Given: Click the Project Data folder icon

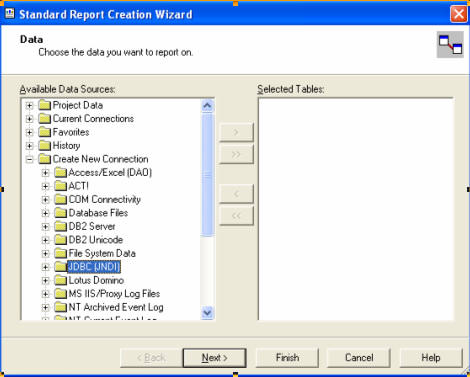Looking at the screenshot, I should [x=44, y=105].
